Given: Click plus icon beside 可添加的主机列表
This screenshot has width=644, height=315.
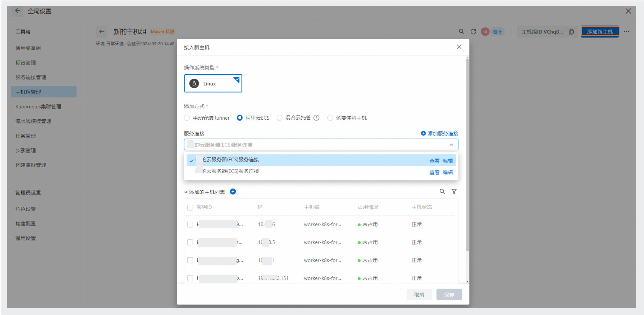Looking at the screenshot, I should (x=233, y=191).
